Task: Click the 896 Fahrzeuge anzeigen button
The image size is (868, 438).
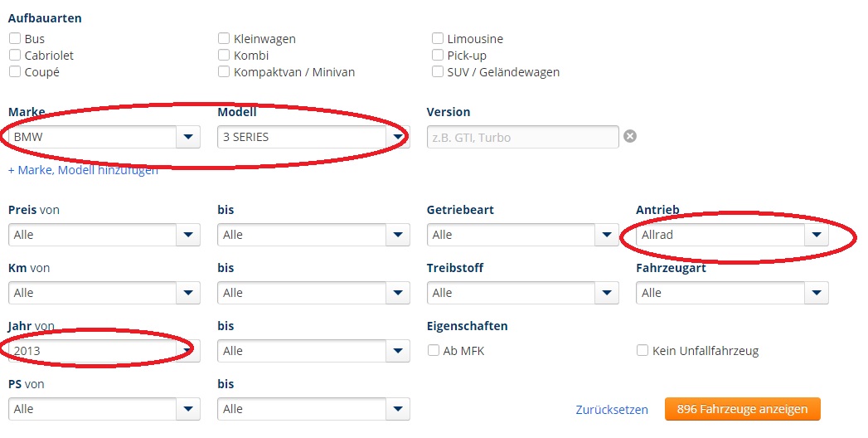Action: 742,409
